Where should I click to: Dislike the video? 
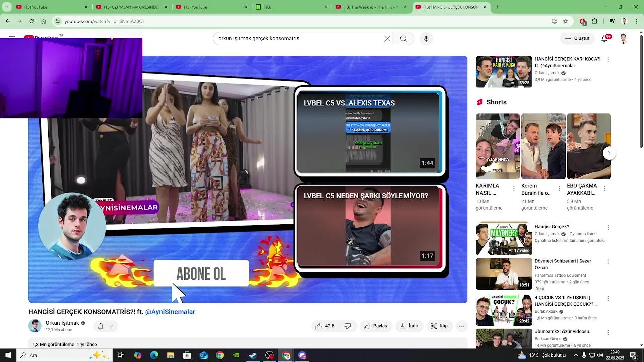tap(348, 326)
